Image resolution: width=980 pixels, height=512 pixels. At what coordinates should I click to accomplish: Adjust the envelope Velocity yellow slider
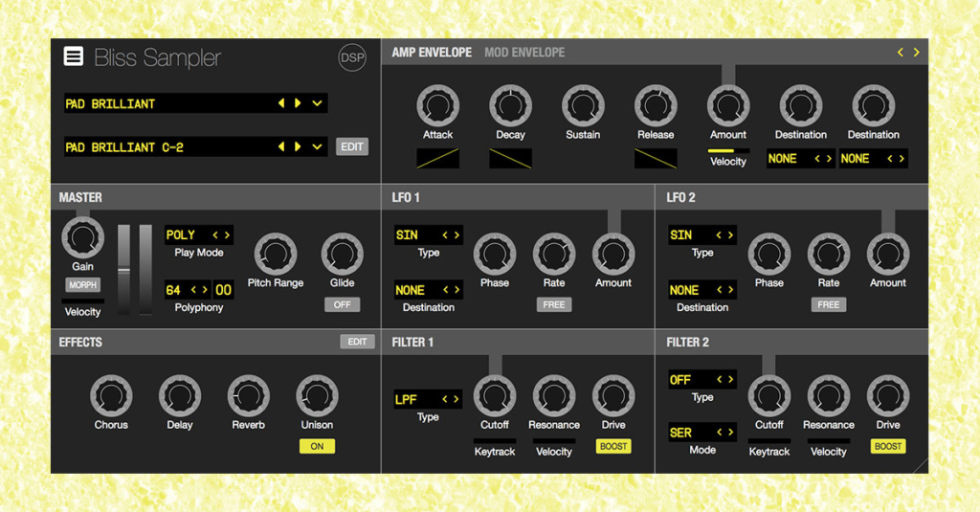[727, 150]
